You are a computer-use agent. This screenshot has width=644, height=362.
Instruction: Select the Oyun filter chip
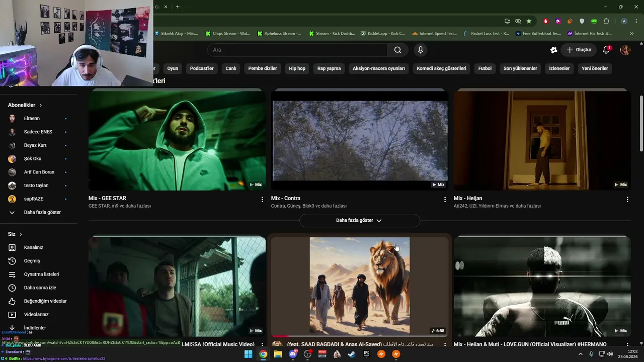point(173,68)
